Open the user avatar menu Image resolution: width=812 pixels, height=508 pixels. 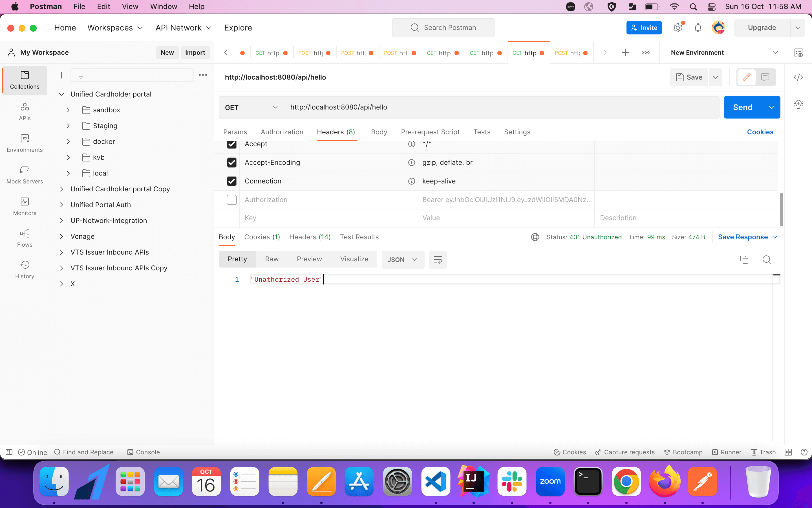pos(718,28)
